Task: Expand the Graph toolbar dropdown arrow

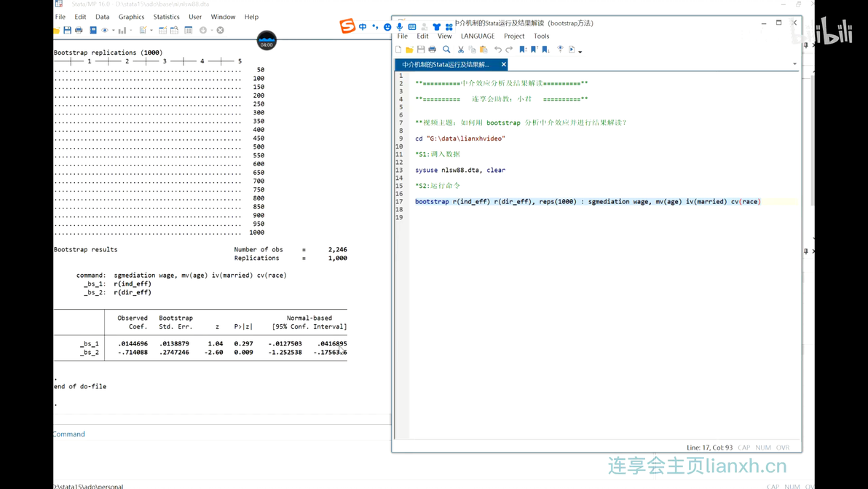Action: (x=130, y=31)
